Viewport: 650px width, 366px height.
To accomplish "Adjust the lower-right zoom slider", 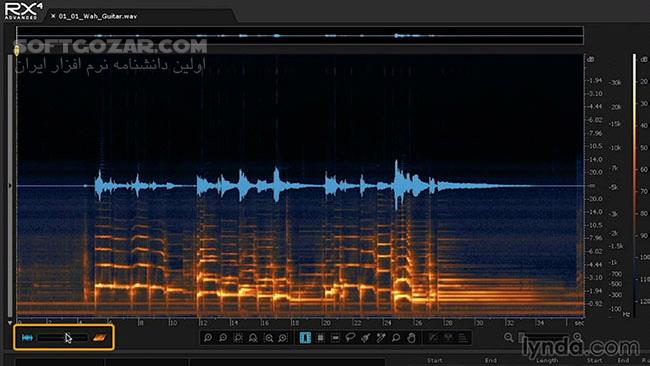I will pyautogui.click(x=543, y=337).
